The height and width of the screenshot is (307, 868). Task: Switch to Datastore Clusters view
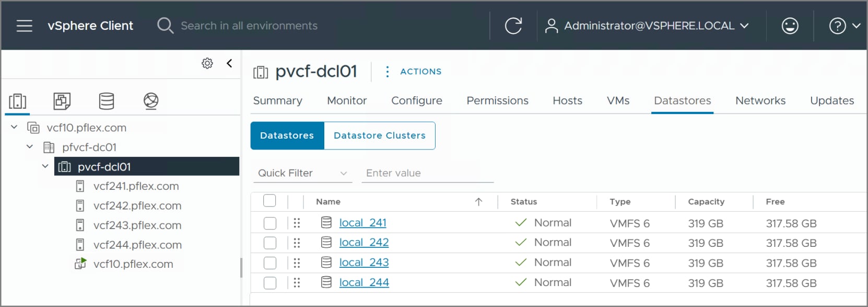pos(380,135)
